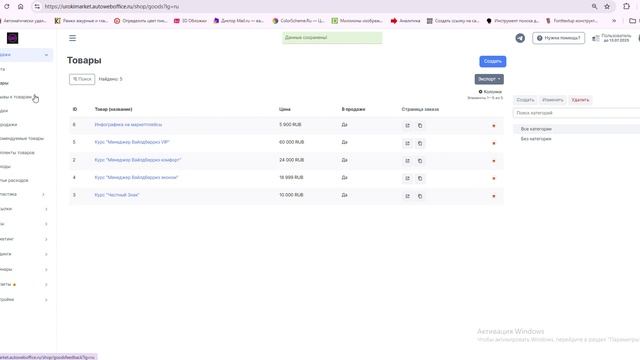The image size is (640, 360).
Task: Open order page for Менеджер Вайлдберриз эконом
Action: [407, 178]
